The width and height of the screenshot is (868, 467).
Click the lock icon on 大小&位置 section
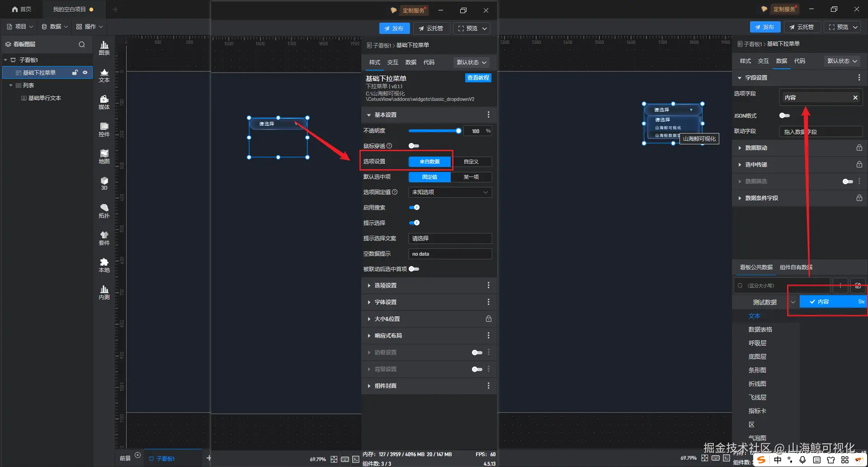tap(489, 319)
